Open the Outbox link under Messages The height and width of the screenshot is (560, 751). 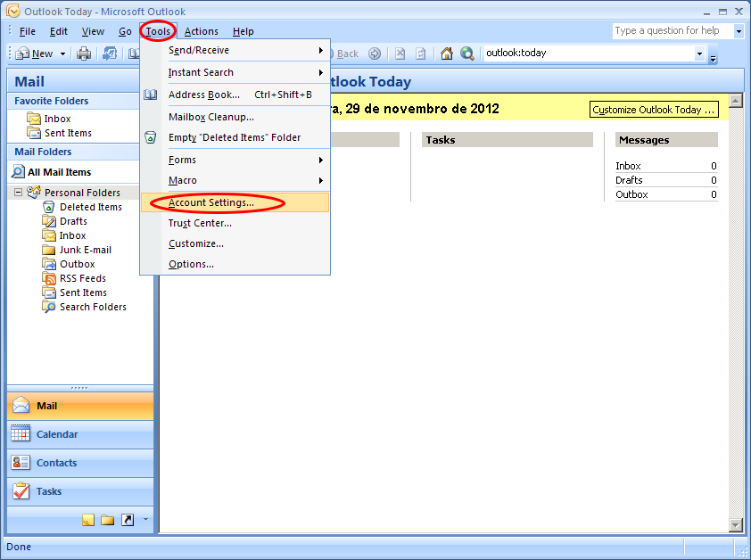click(x=631, y=195)
